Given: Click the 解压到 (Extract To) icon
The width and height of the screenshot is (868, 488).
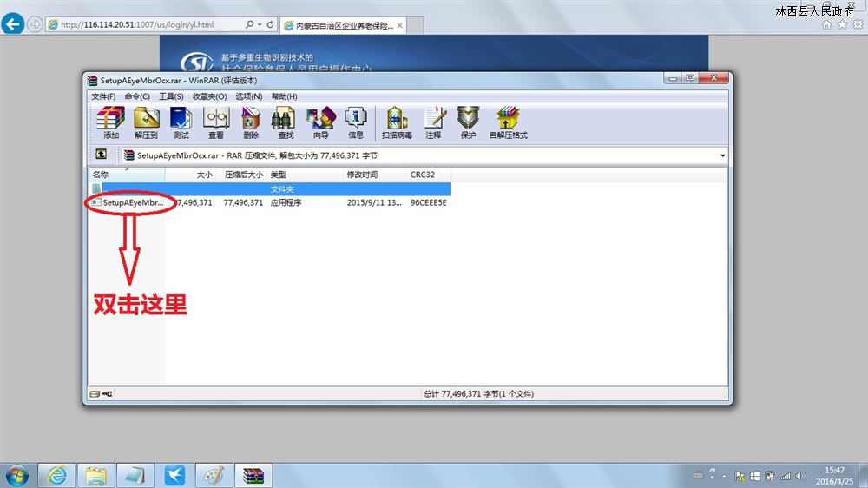Looking at the screenshot, I should point(146,122).
